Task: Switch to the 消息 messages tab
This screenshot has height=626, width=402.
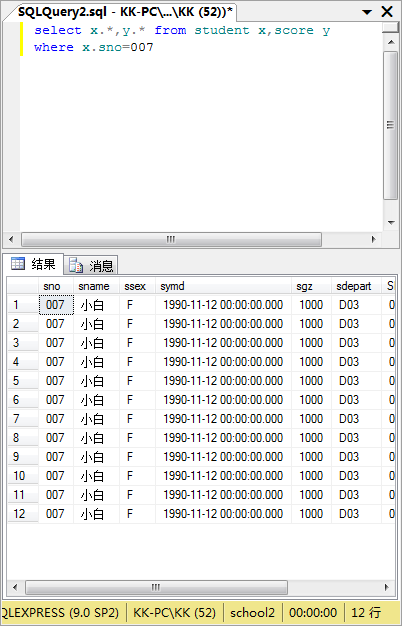Action: click(91, 265)
